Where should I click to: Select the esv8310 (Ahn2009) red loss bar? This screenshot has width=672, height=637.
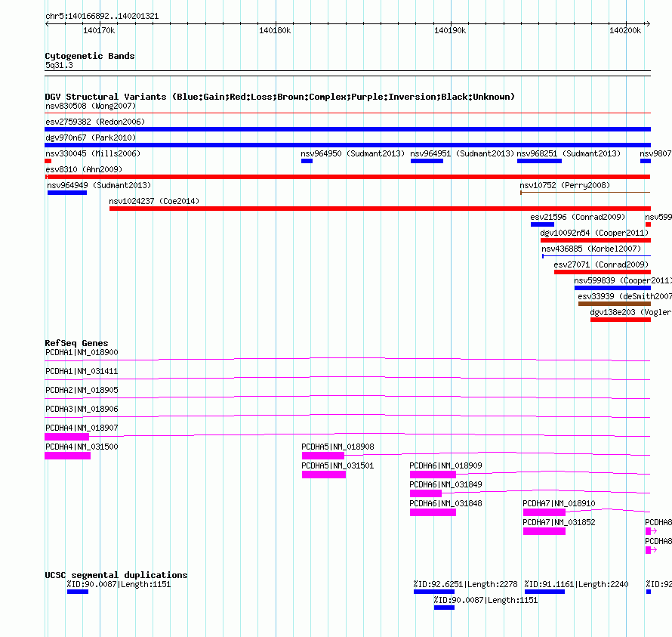[x=347, y=177]
